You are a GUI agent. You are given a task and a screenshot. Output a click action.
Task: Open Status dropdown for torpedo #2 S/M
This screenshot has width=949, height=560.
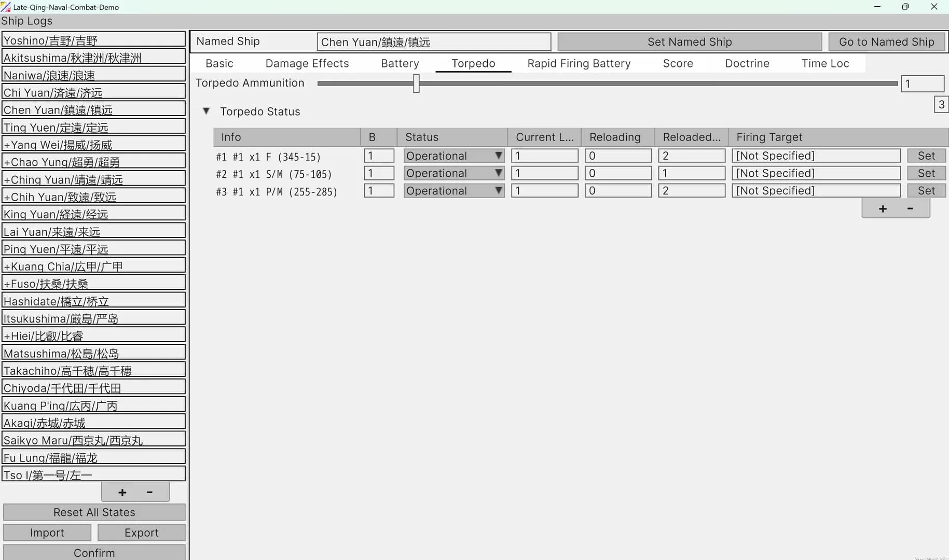tap(454, 173)
